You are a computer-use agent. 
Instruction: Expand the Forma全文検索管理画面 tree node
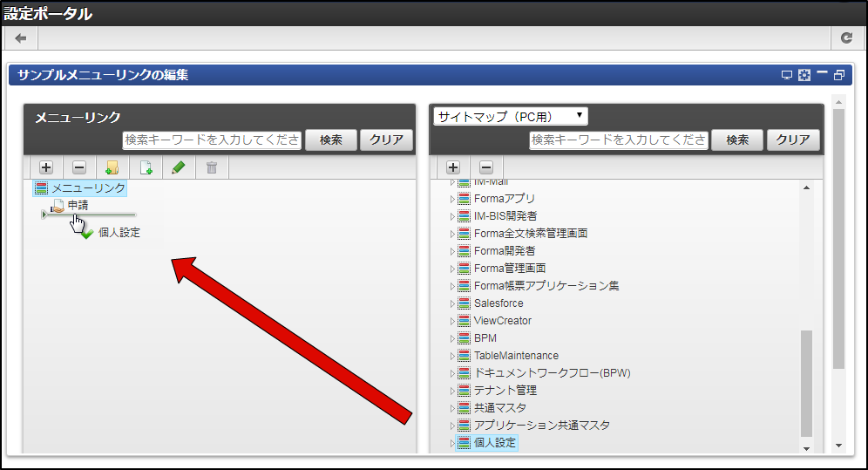click(x=451, y=235)
